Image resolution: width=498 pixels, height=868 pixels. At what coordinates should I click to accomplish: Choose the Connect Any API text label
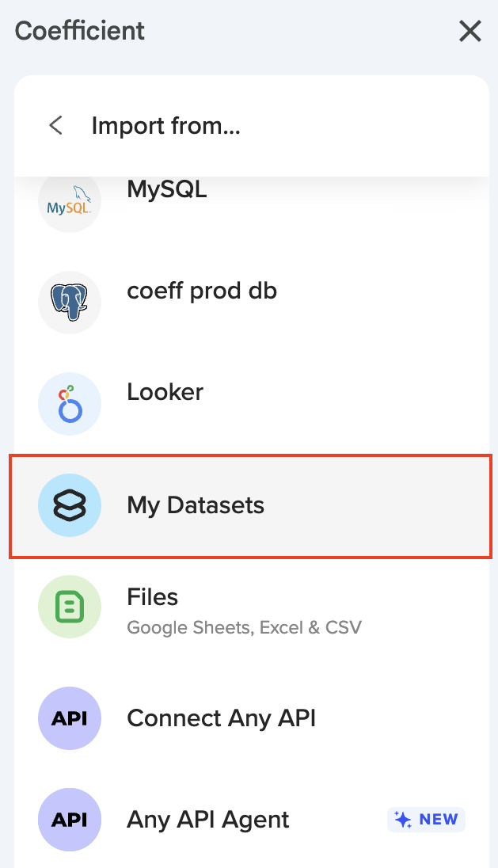point(221,718)
